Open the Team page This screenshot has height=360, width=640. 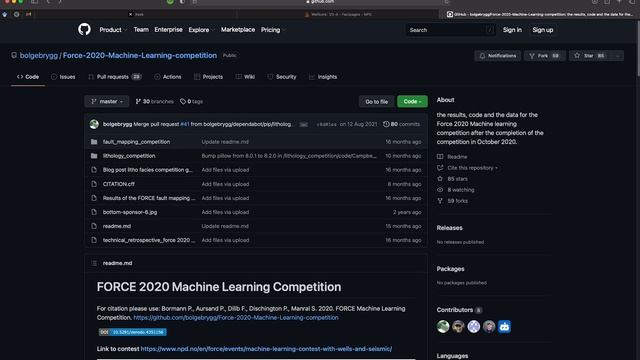click(x=141, y=30)
